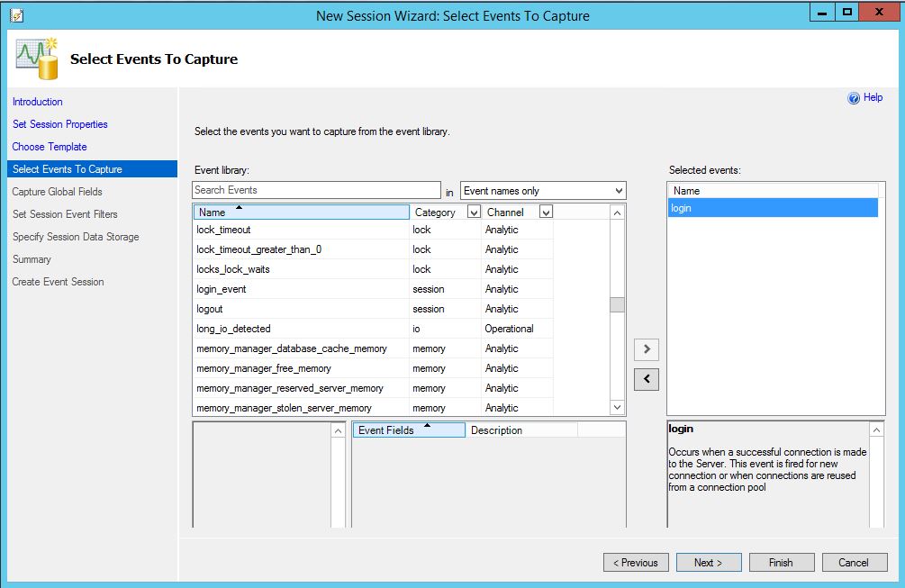Click the Cancel button

click(x=855, y=563)
